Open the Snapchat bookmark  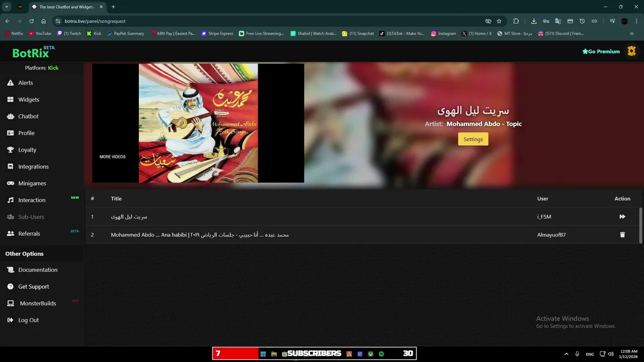pos(358,34)
